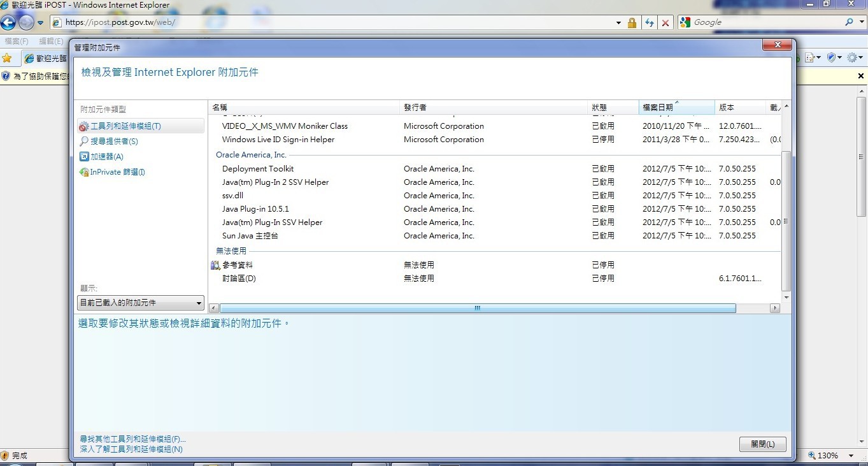Select Java(tm) Plug-In SSV Helper row
868x466 pixels.
point(495,222)
